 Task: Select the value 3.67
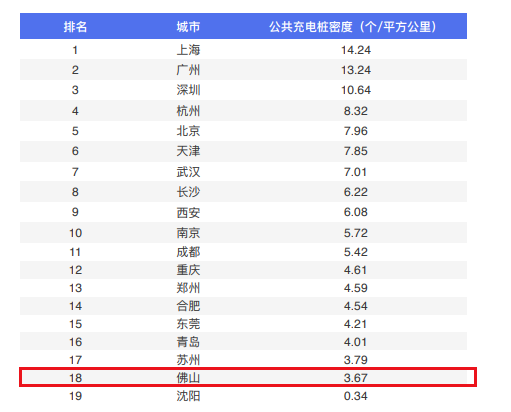(356, 378)
